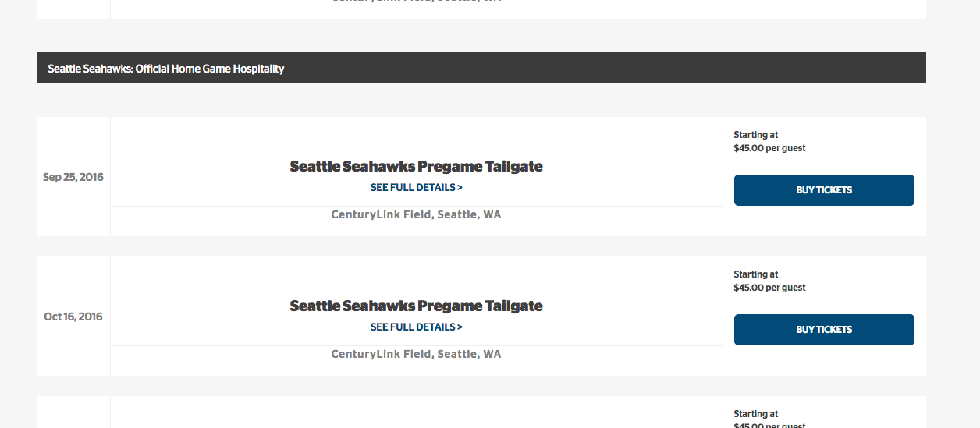
Task: Click CenturyLink Field venue under Oct 16 event
Action: tap(417, 354)
